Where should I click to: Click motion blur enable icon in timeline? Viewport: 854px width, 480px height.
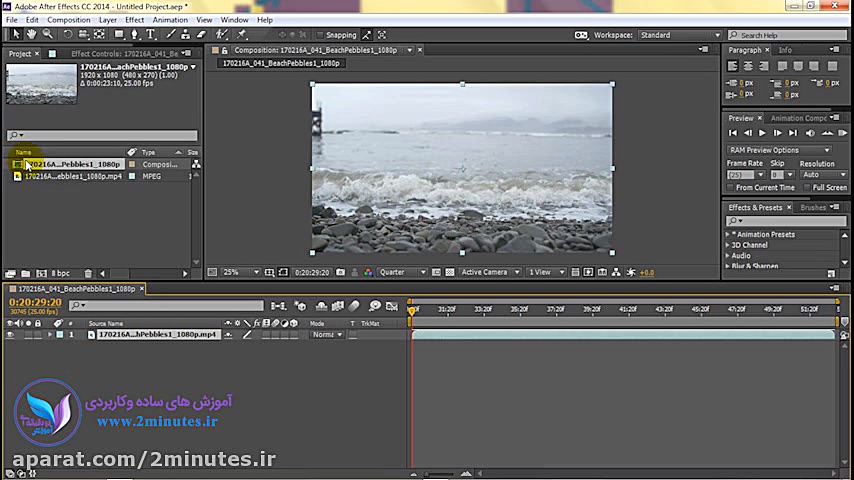354,306
